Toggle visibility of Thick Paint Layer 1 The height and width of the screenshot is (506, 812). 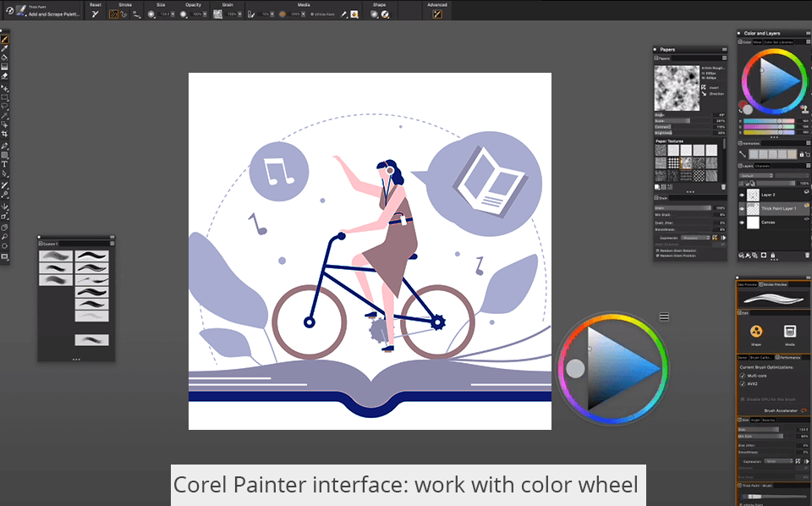pyautogui.click(x=742, y=209)
